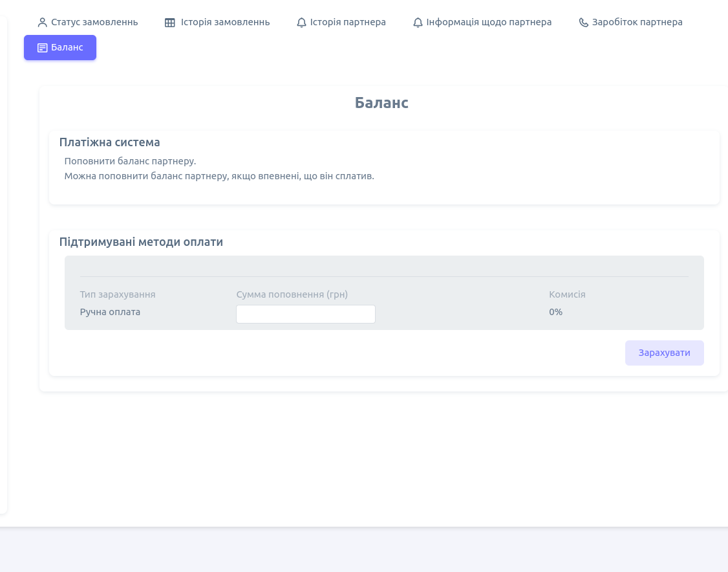Click the Платіжна система section heading

click(x=109, y=142)
